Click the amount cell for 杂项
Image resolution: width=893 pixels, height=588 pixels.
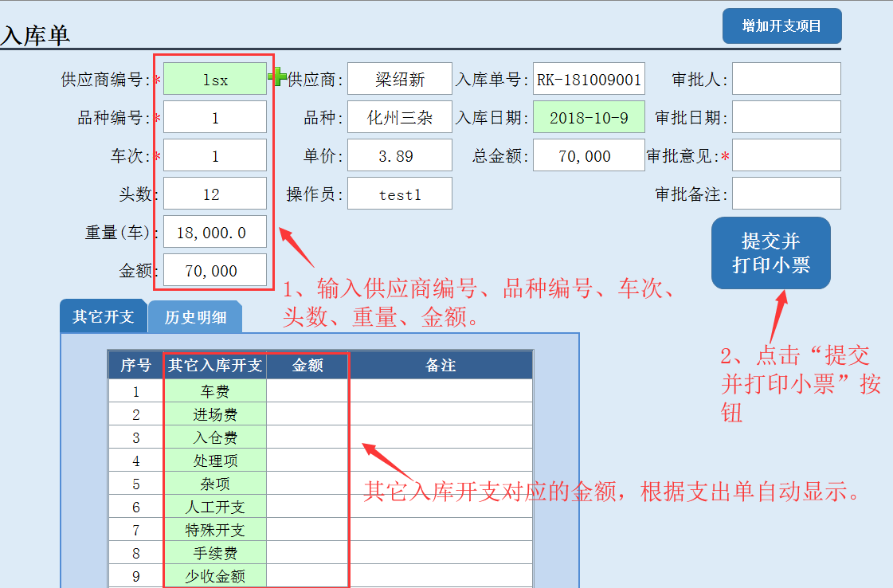point(307,484)
